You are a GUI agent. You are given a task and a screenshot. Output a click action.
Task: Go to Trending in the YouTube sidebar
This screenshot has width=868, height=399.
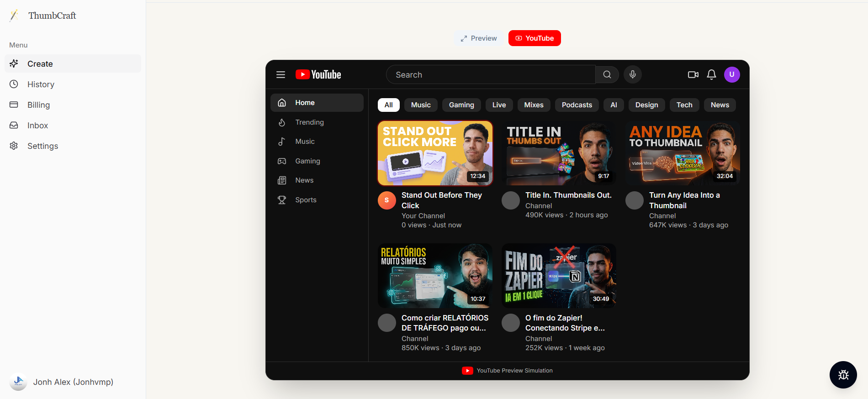click(317, 122)
